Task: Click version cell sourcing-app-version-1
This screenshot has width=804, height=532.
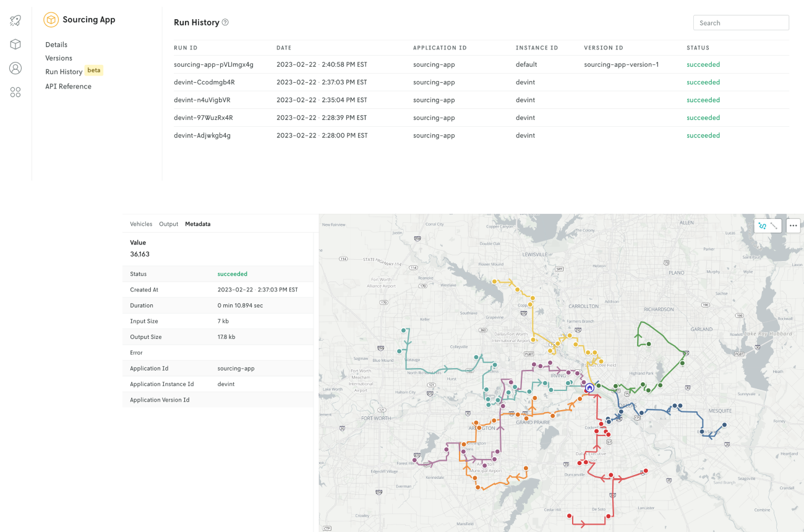Action: click(622, 64)
